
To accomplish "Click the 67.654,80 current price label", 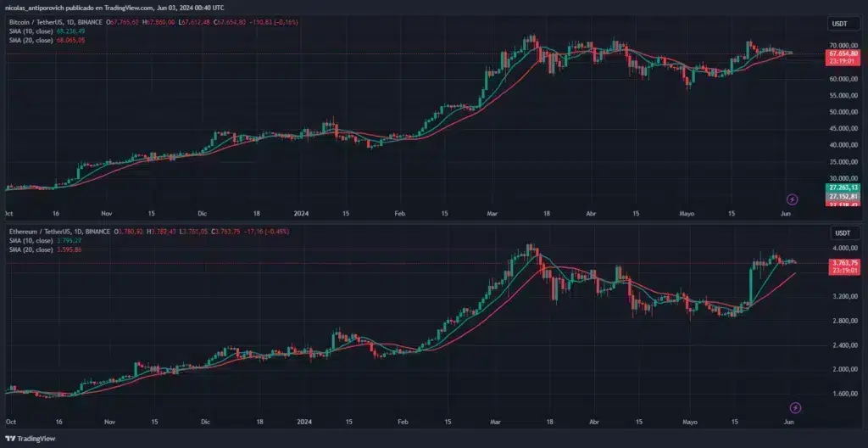I will [843, 53].
